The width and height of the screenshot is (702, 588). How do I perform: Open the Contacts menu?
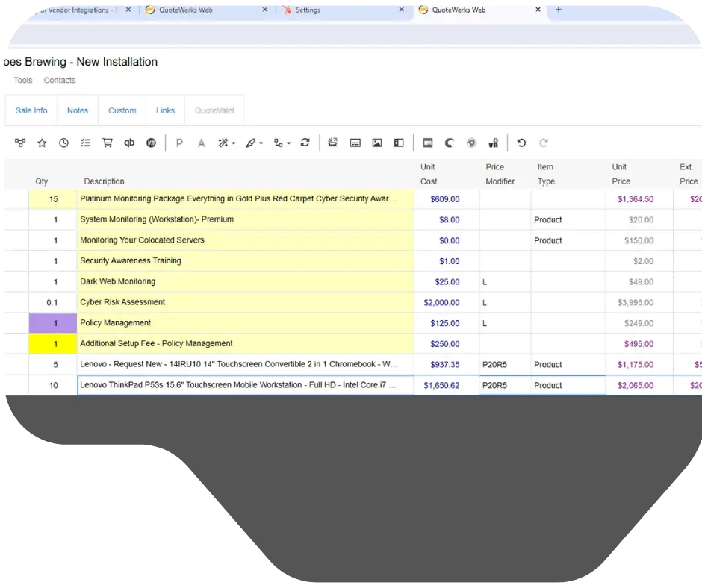(59, 80)
